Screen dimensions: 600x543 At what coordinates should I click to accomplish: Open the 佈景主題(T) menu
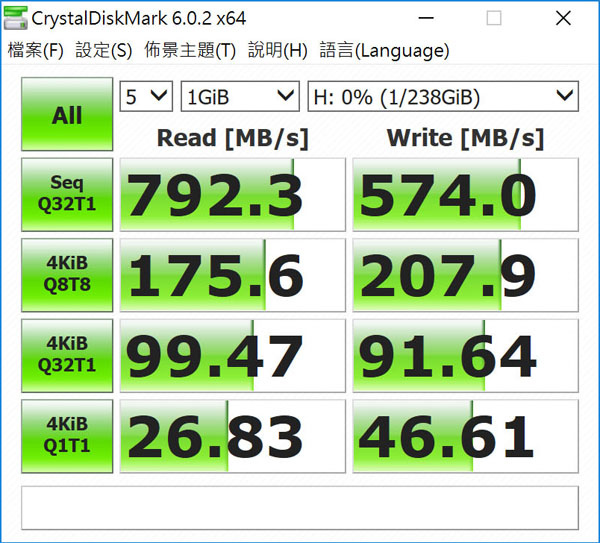click(190, 50)
